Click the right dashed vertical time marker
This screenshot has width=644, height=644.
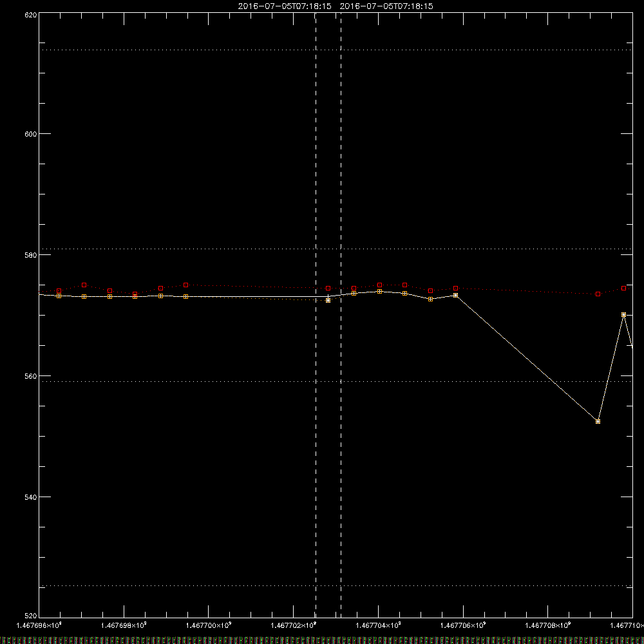341,314
